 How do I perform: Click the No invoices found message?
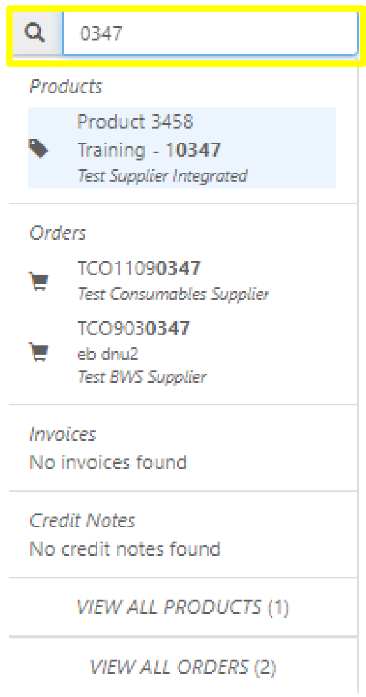(108, 462)
